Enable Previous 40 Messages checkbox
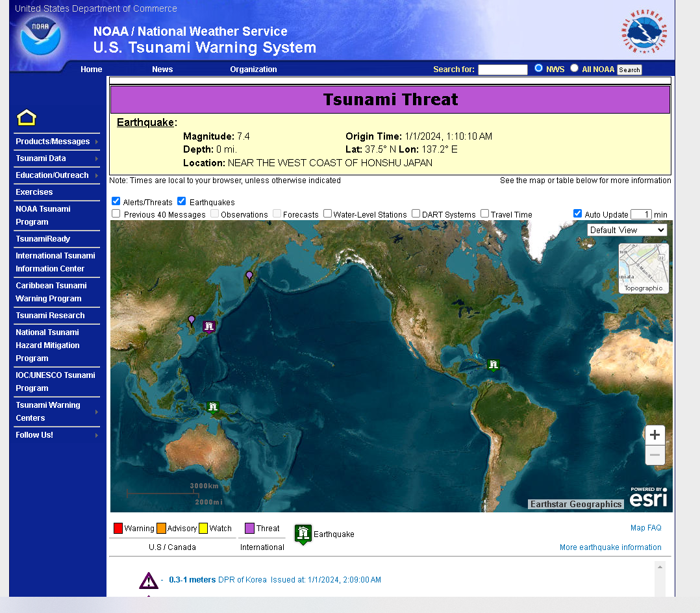700x613 pixels. tap(116, 214)
